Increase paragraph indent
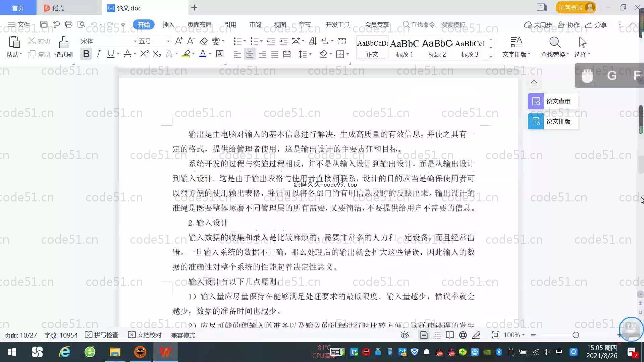Image resolution: width=644 pixels, height=362 pixels. click(x=283, y=41)
